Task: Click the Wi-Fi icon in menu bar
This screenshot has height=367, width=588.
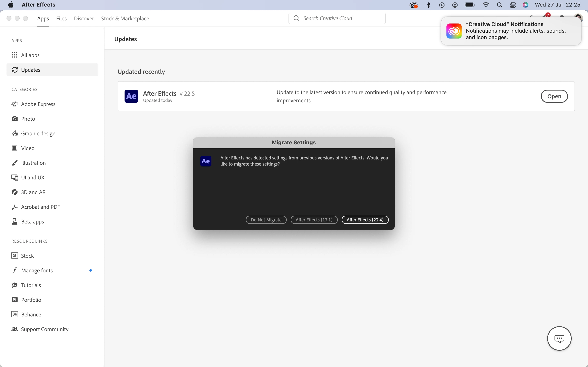Action: point(486,5)
